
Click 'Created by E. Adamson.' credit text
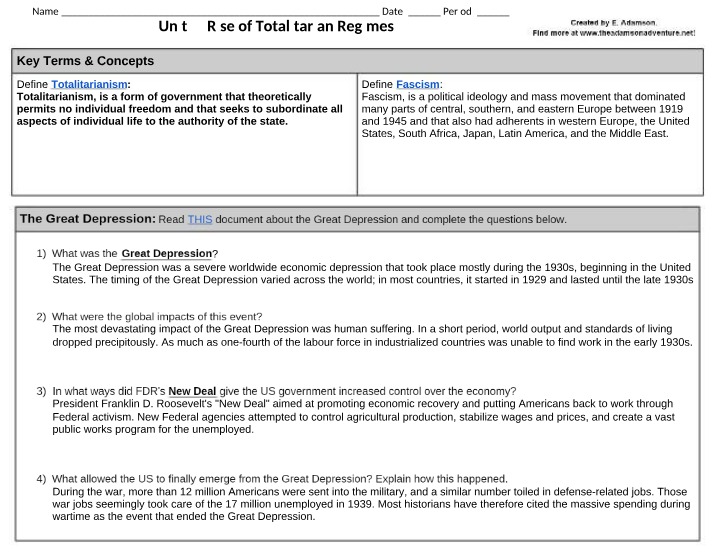(x=613, y=23)
